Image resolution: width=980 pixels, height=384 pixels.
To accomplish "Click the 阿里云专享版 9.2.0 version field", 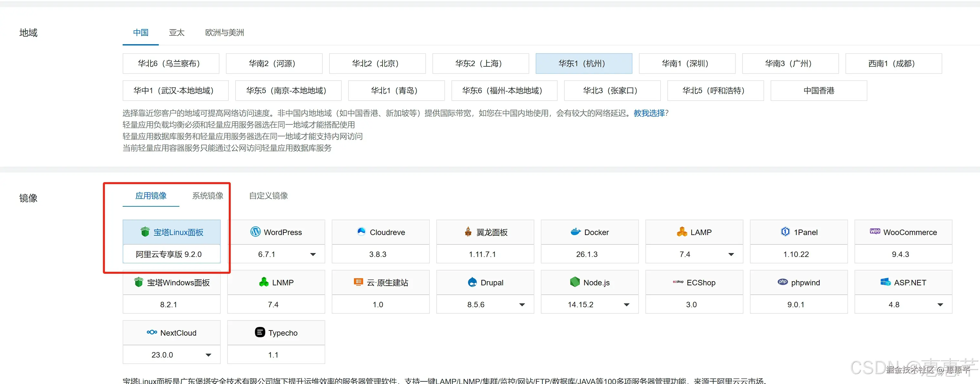I will pos(172,254).
